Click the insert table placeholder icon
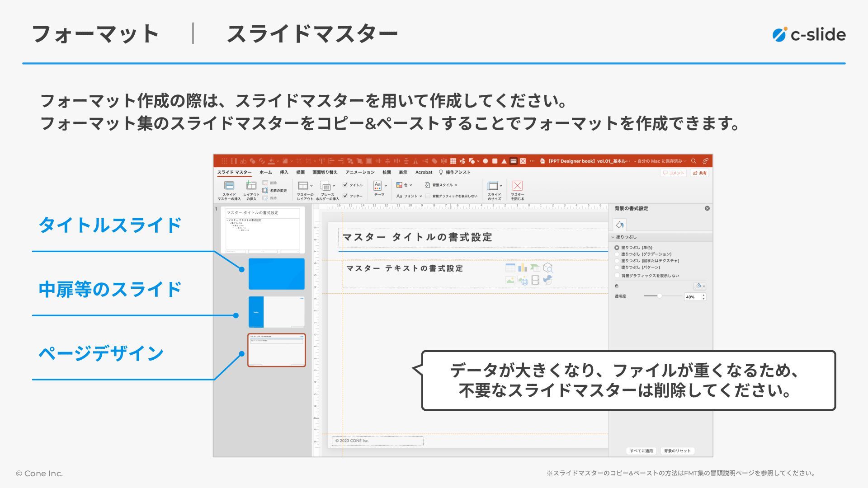This screenshot has height=488, width=868. [510, 268]
